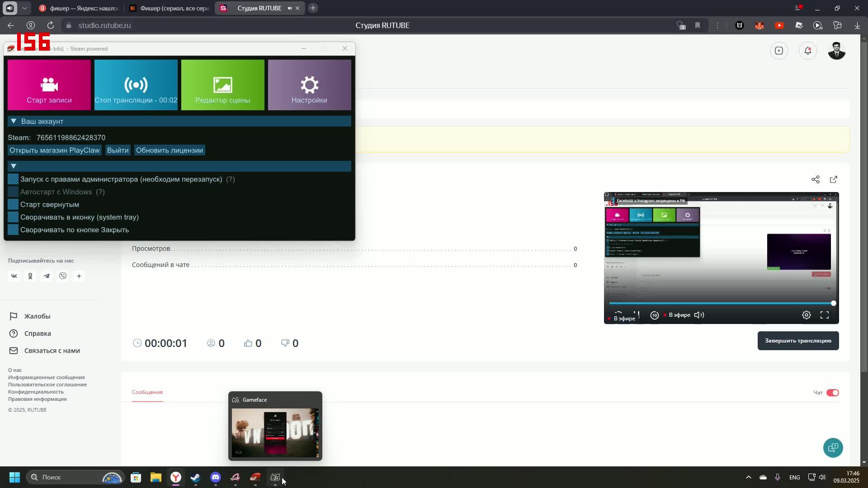Reload the browser page

click(x=51, y=25)
